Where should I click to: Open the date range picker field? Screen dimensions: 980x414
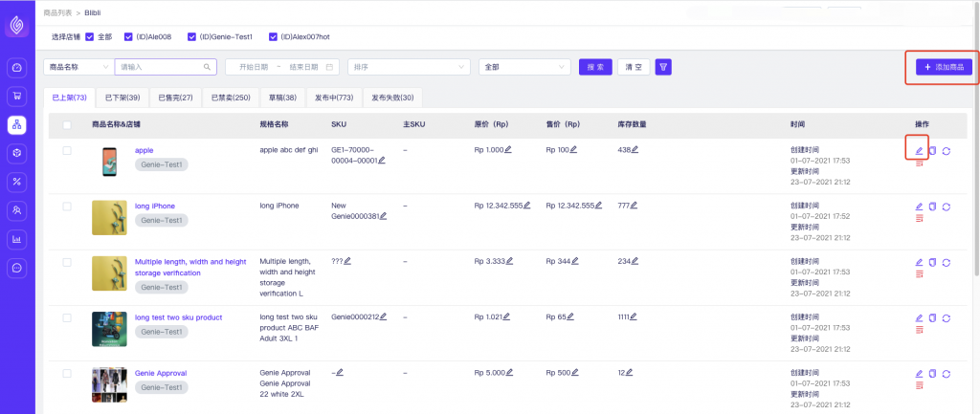pyautogui.click(x=282, y=67)
